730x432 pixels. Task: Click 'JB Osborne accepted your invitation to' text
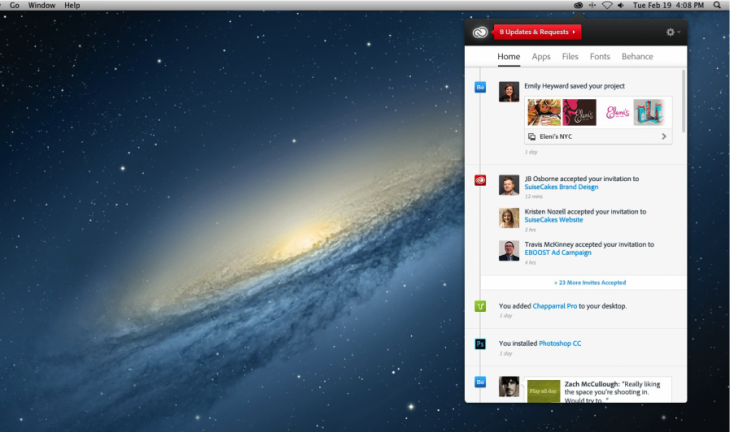pos(581,179)
